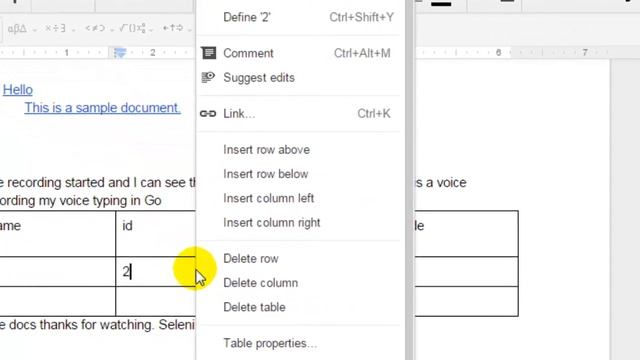This screenshot has width=640, height=360.
Task: Click the indent marker on ruler
Action: click(120, 53)
